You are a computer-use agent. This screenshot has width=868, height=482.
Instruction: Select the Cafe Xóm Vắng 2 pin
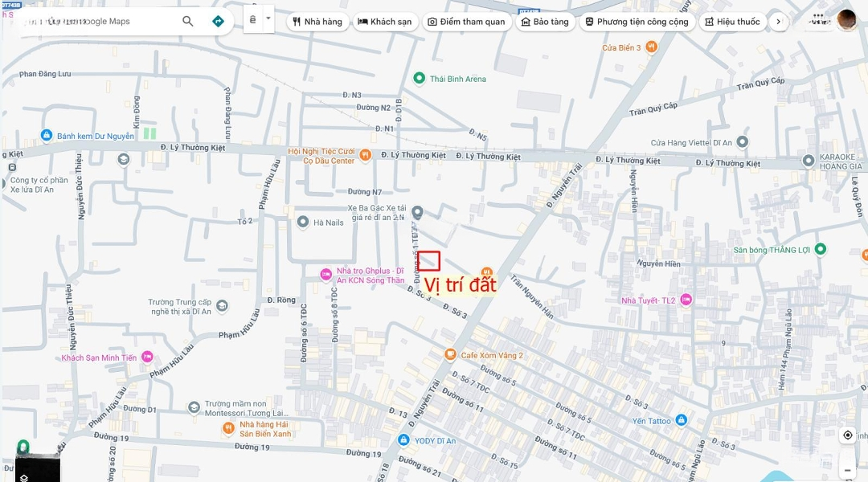pos(451,354)
